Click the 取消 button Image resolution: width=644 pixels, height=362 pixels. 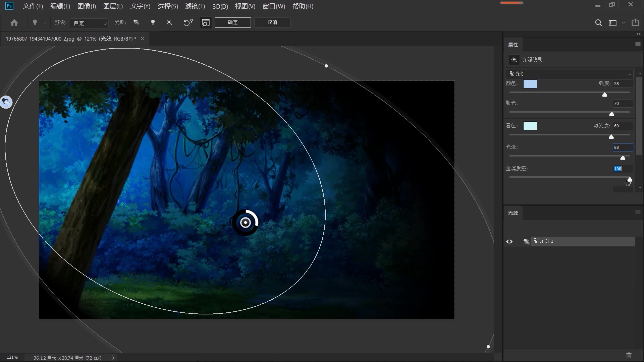272,22
